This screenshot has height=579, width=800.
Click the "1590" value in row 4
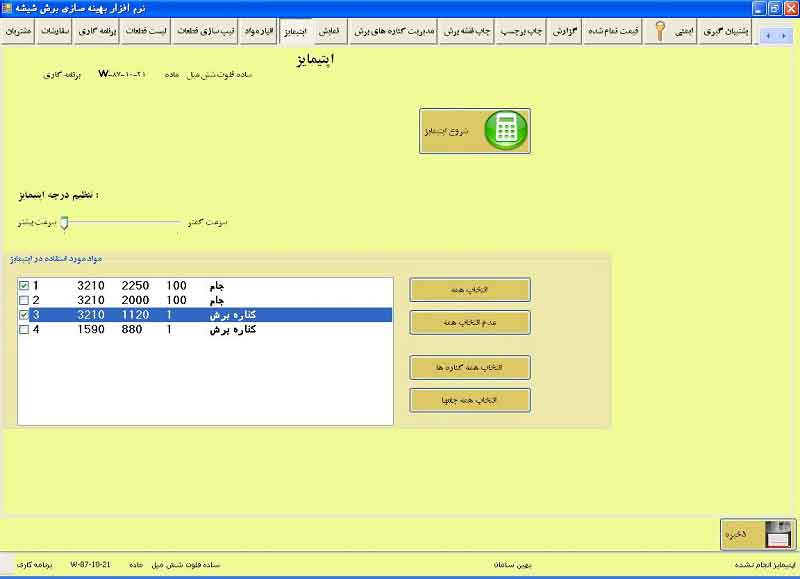pyautogui.click(x=91, y=330)
